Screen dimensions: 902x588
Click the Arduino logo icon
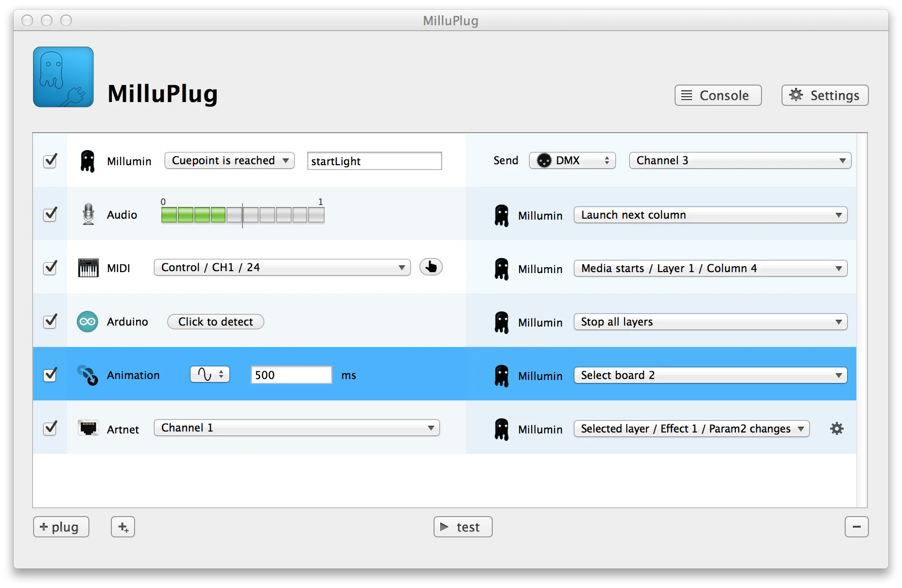click(87, 321)
